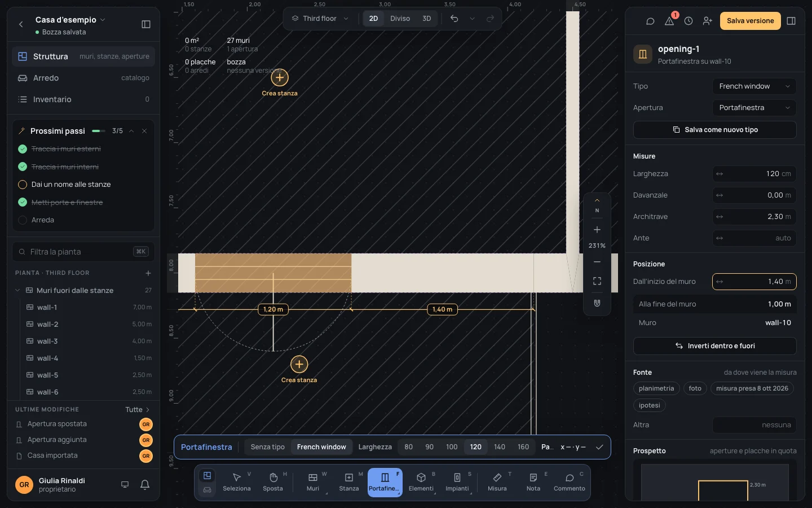Screen dimensions: 812x508
Task: Switch to the 3D view tab
Action: click(427, 19)
